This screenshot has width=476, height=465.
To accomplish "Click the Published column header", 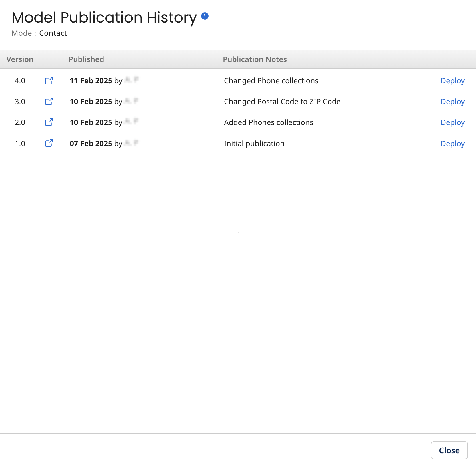I will [86, 59].
